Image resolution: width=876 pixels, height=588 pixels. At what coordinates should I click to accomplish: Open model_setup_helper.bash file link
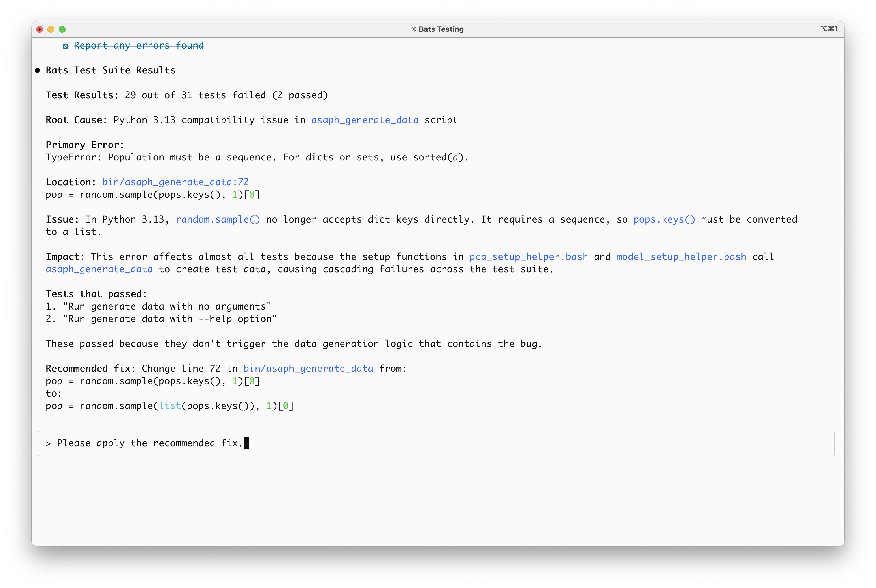click(681, 256)
